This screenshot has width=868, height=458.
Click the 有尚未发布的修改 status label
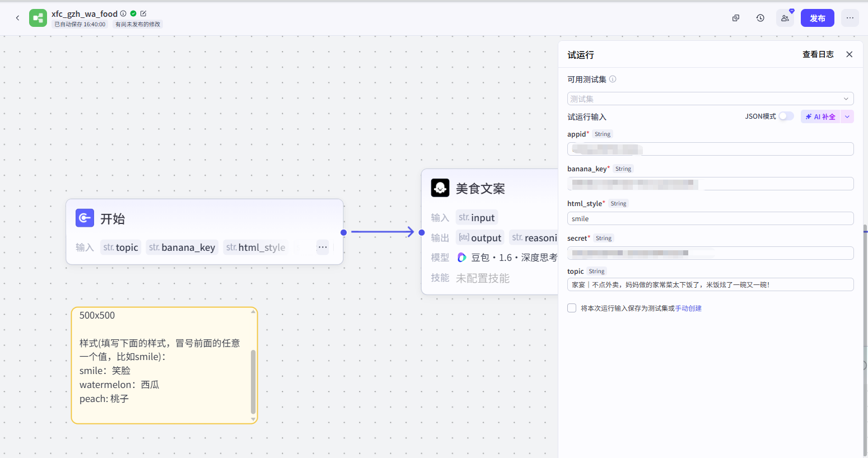click(x=138, y=24)
